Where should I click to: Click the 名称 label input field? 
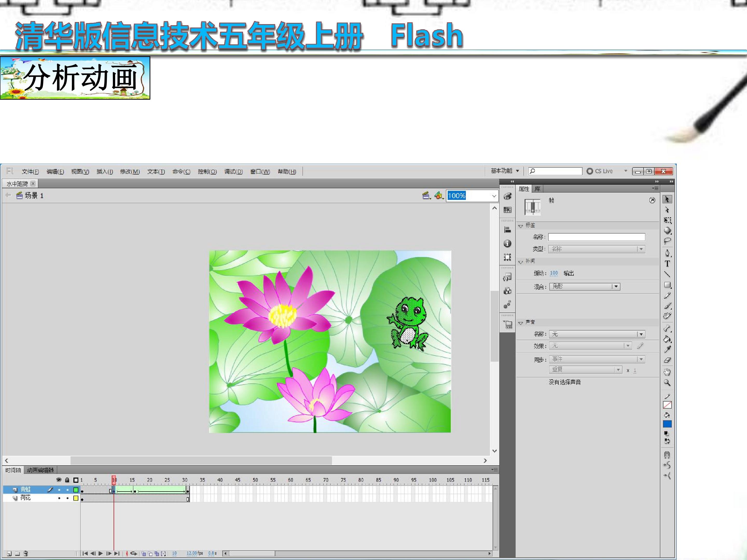(596, 237)
